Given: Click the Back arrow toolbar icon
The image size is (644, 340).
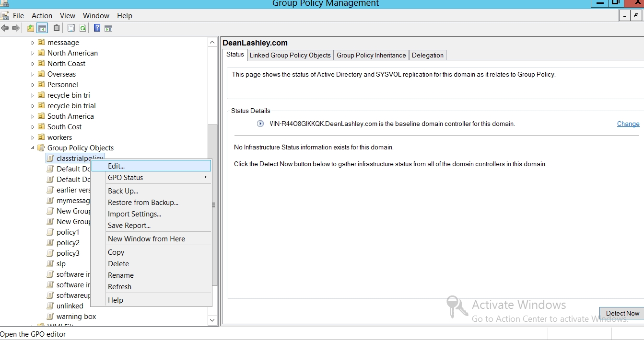Looking at the screenshot, I should 5,28.
